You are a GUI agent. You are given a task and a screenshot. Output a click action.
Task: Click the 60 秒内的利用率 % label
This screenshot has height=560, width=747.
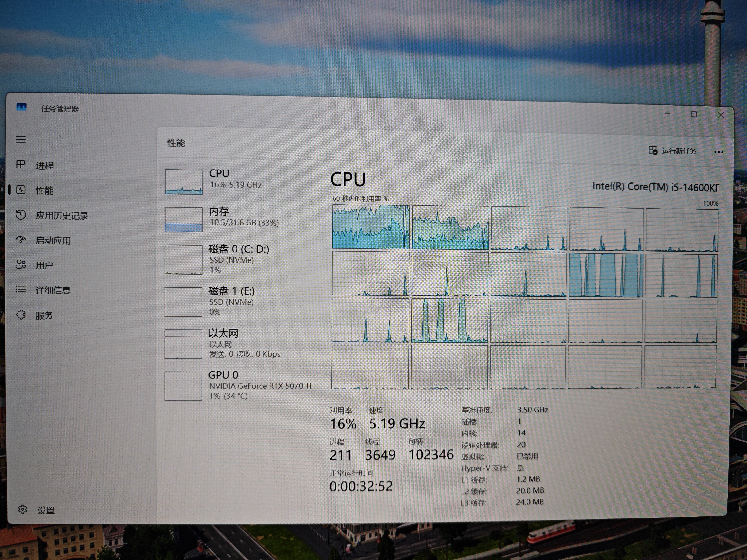point(360,199)
